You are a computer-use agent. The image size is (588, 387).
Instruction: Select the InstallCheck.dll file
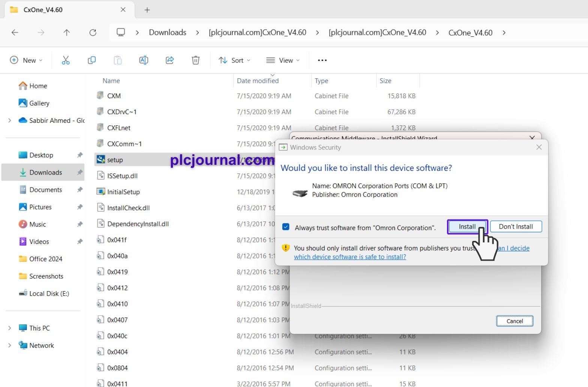point(129,208)
